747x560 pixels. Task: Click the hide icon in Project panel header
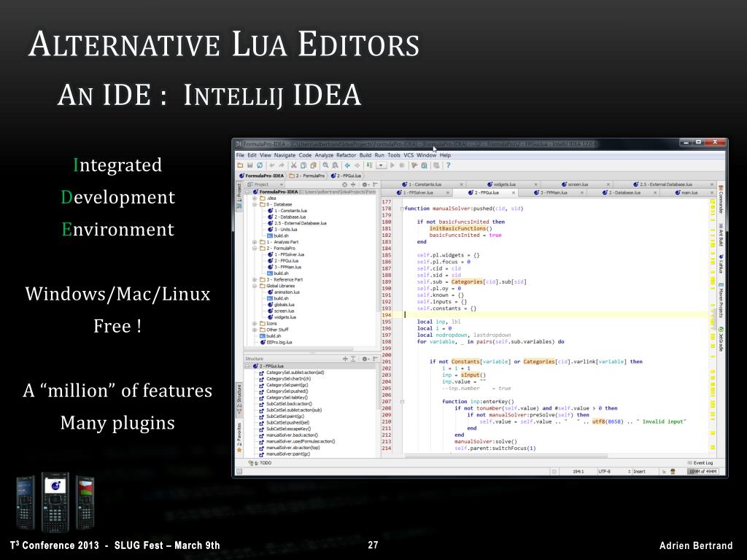pos(376,184)
